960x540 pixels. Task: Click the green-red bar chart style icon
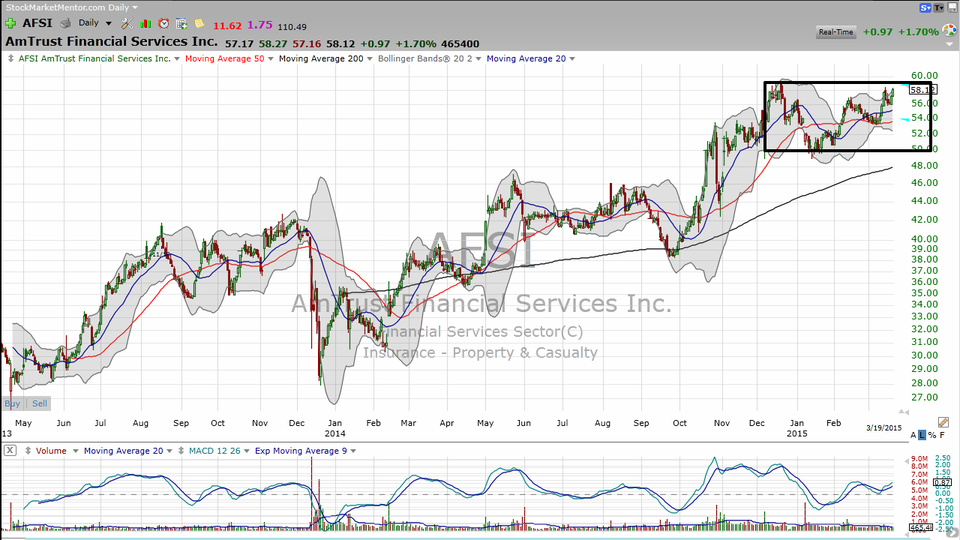point(146,23)
